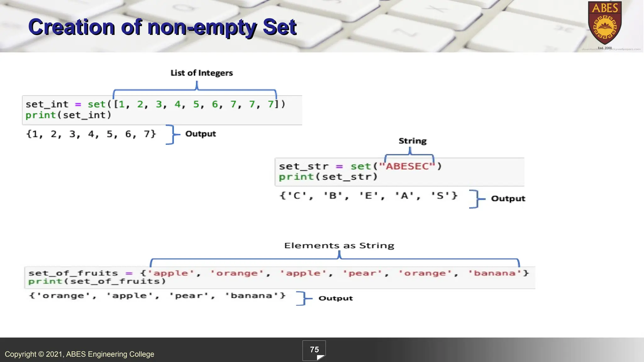
Task: Click the set_int code line
Action: [155, 104]
